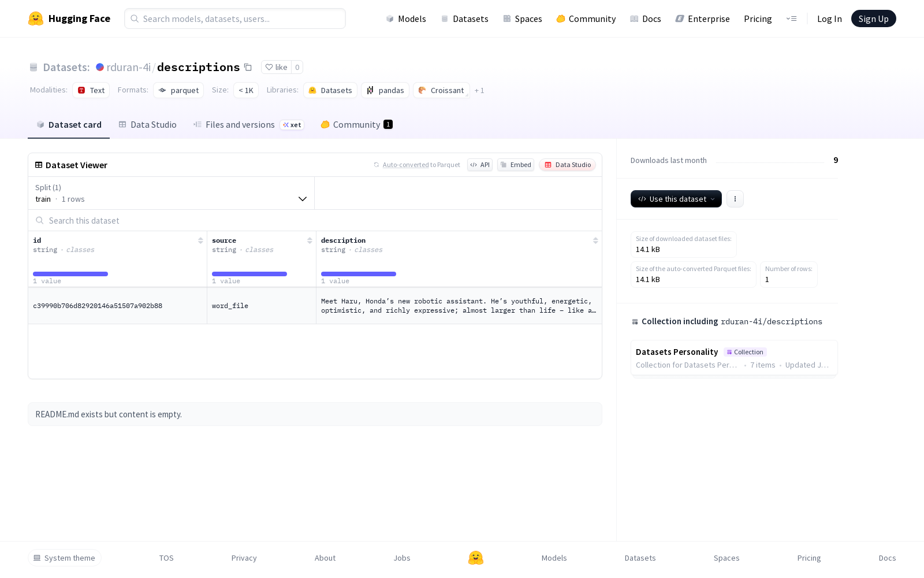This screenshot has width=924, height=578.
Task: Click the pandas library tag
Action: coord(385,90)
